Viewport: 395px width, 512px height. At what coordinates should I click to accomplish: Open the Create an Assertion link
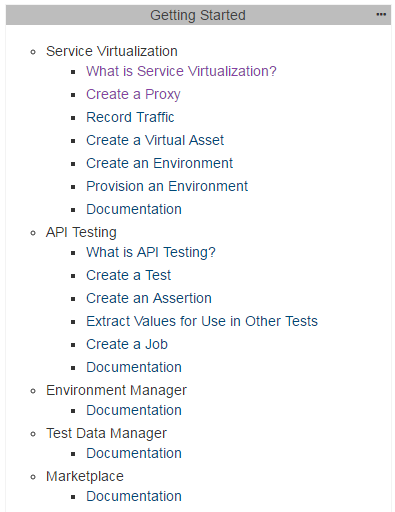149,298
